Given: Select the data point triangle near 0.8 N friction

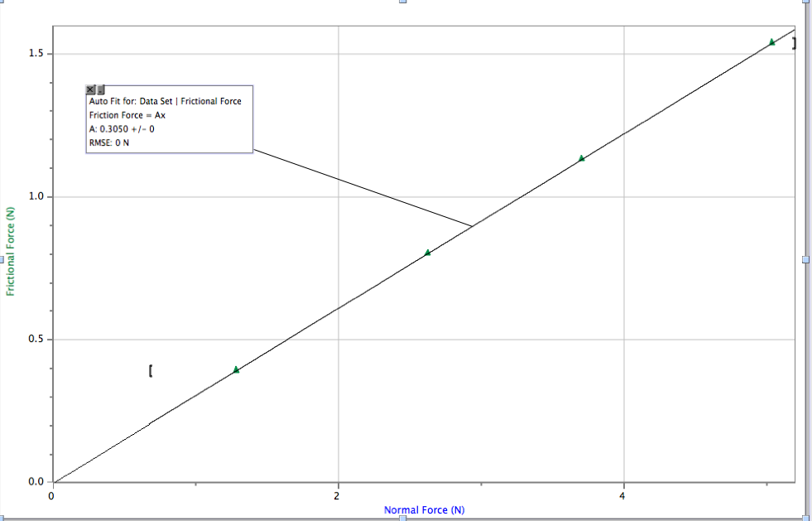Looking at the screenshot, I should click(x=428, y=253).
